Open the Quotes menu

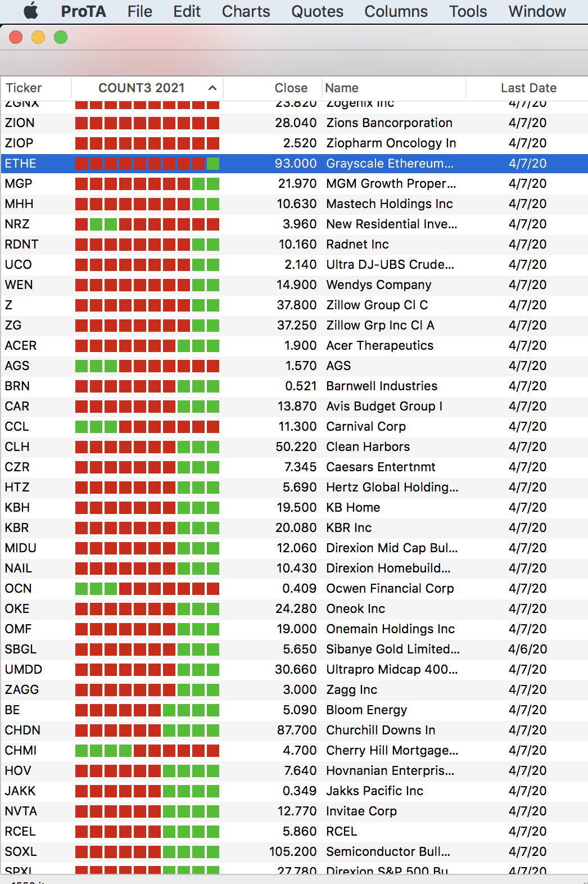click(317, 11)
